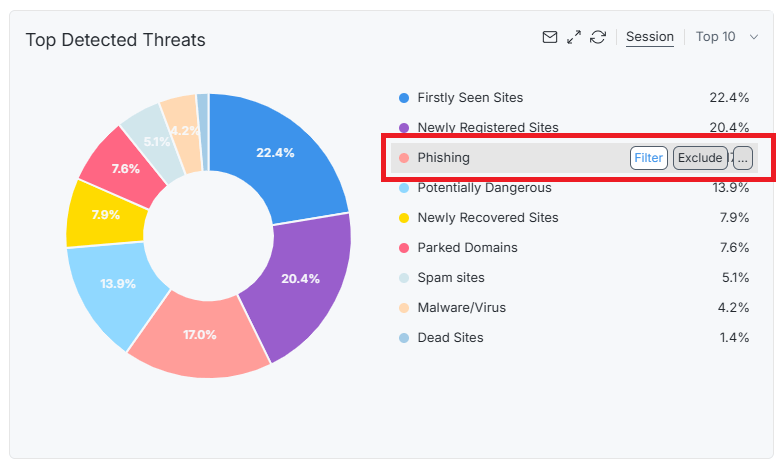Image resolution: width=783 pixels, height=464 pixels.
Task: Click the 7.9% value in the legend
Action: click(x=734, y=218)
